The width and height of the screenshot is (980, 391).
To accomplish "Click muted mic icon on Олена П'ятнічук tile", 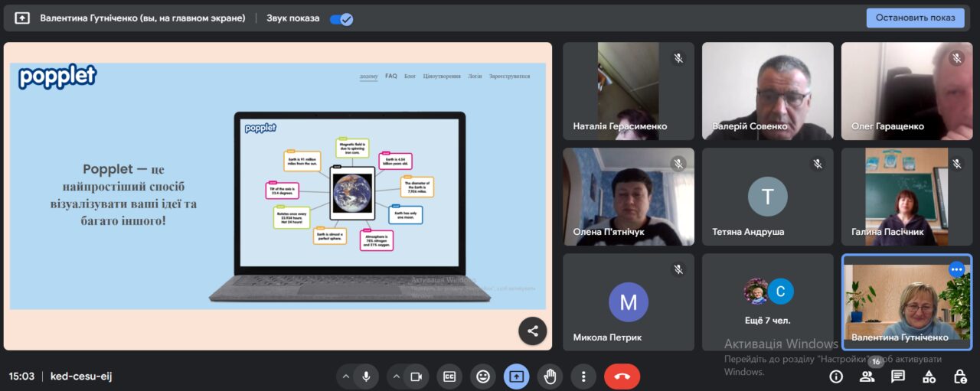I will (x=678, y=164).
